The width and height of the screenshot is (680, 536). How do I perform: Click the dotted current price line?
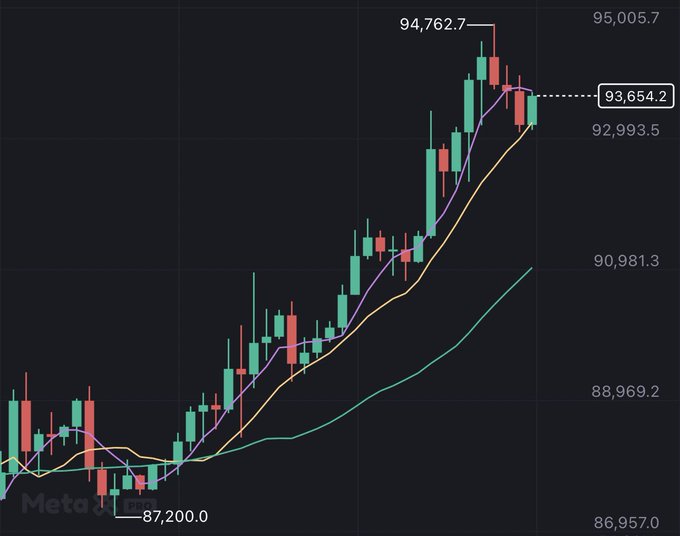pyautogui.click(x=567, y=96)
